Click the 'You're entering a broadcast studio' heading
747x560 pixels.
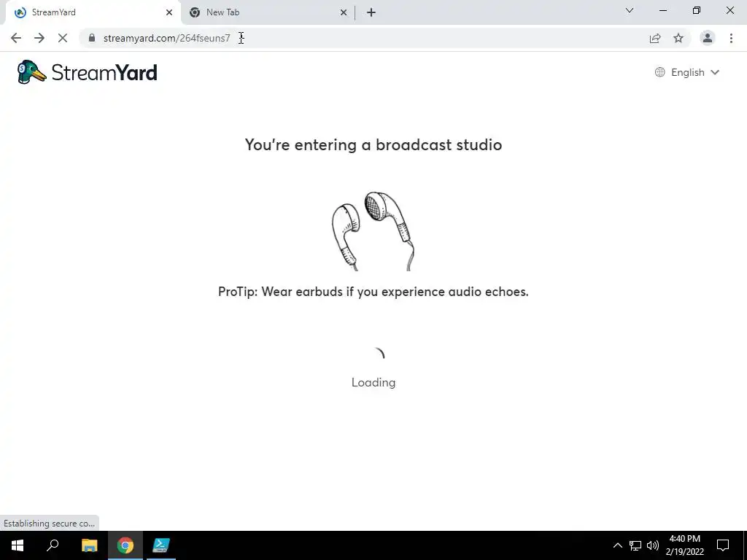(373, 145)
